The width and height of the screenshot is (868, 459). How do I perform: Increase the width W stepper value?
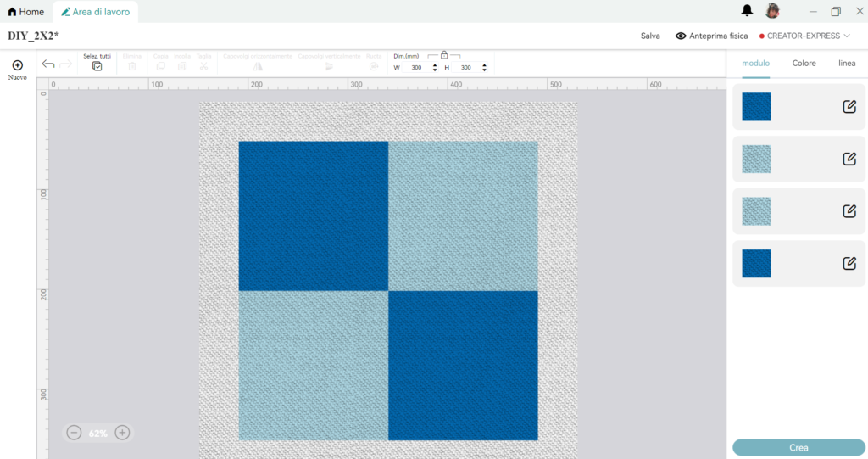click(435, 64)
